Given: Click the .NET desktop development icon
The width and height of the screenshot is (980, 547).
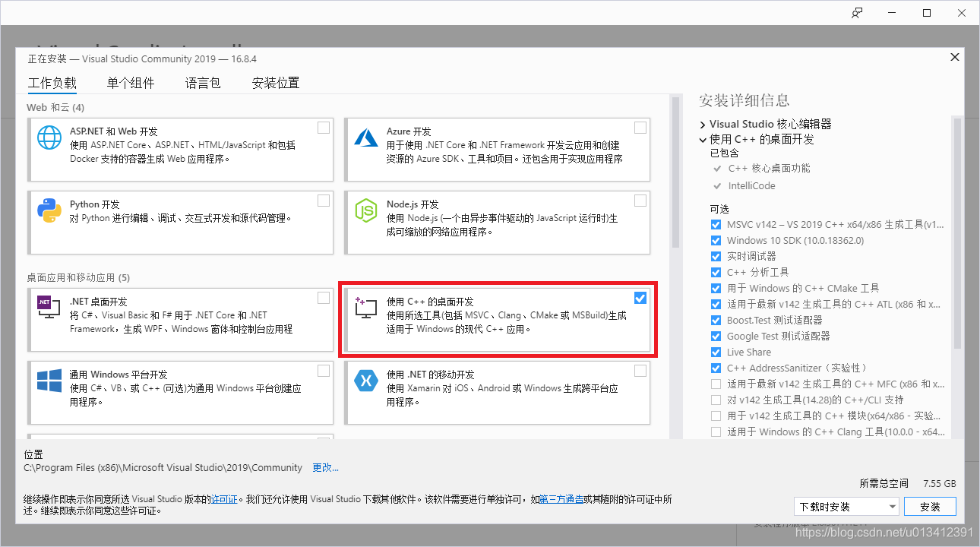Looking at the screenshot, I should coord(49,307).
